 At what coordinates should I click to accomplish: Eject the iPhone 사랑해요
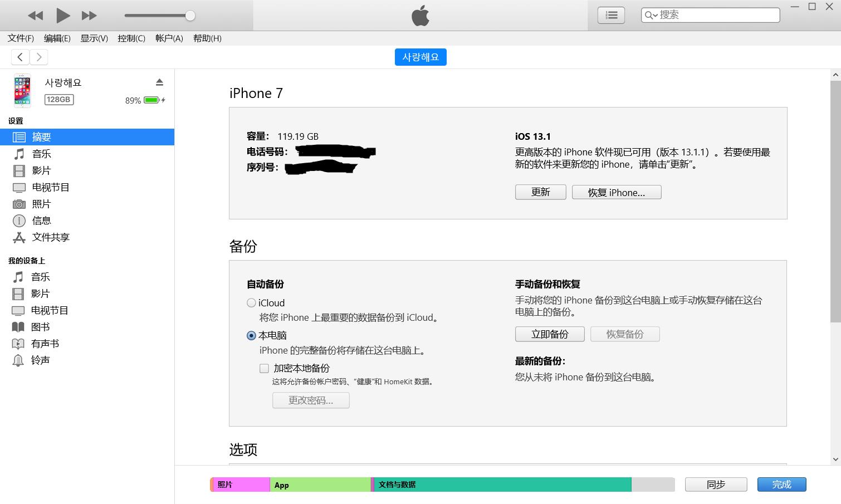click(x=160, y=82)
